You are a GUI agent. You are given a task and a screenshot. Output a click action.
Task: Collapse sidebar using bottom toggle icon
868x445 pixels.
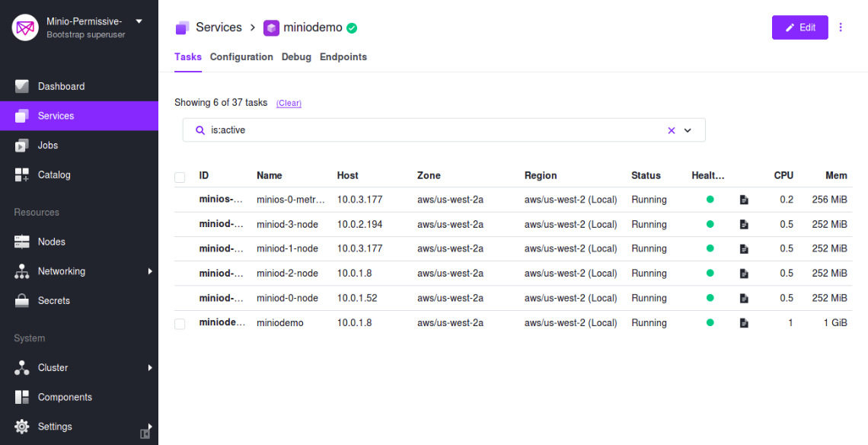pos(145,434)
